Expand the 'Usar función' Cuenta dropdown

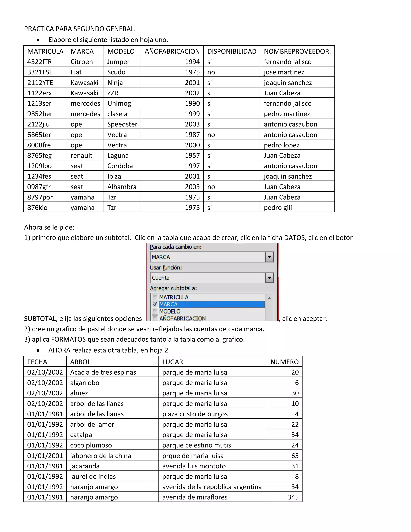pos(269,278)
